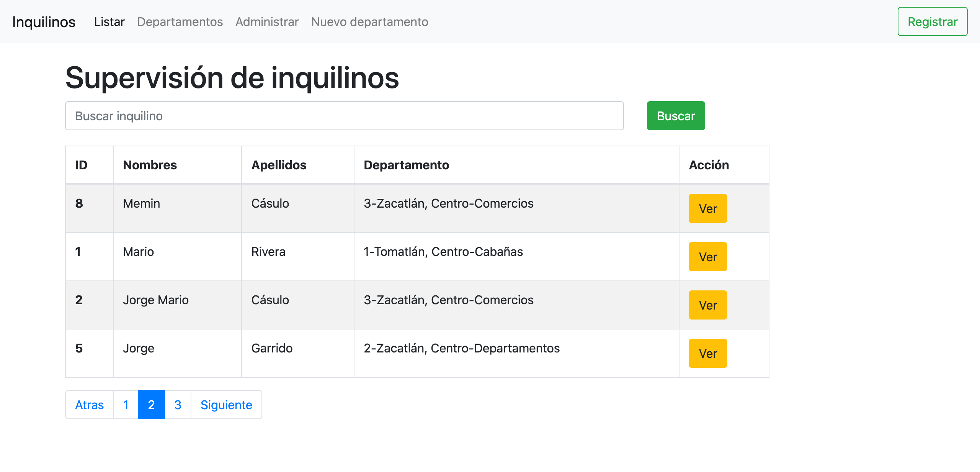
Task: Select pagination page 3
Action: [x=178, y=405]
